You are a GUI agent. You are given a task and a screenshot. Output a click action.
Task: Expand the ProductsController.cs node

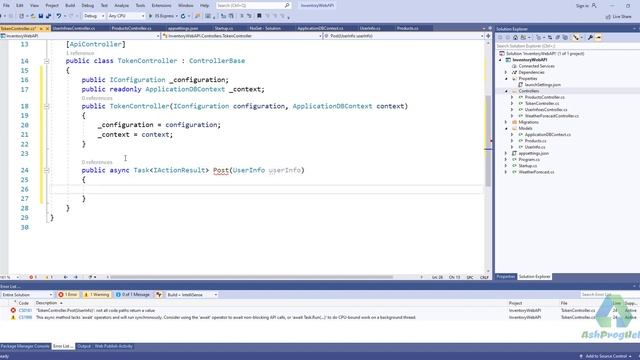(512, 97)
